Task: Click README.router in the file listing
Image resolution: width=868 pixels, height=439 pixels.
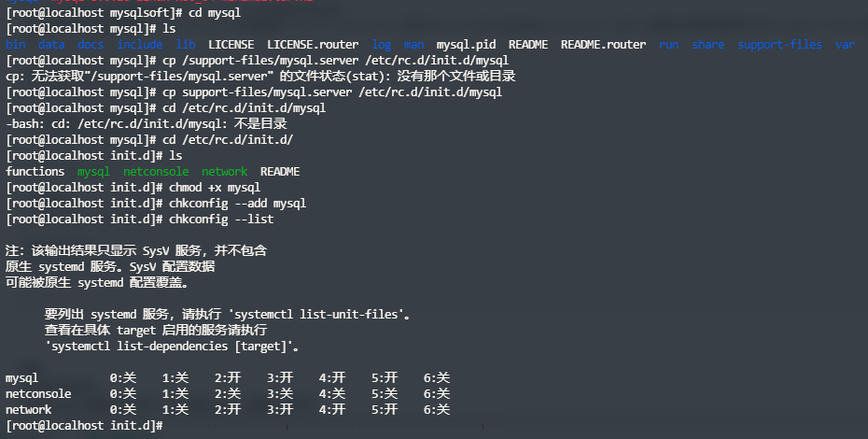Action: pyautogui.click(x=603, y=45)
